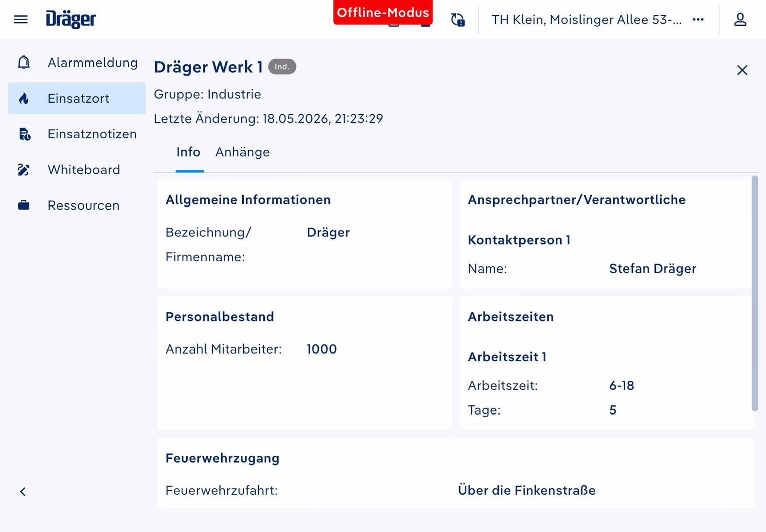This screenshot has width=766, height=532.
Task: Switch to the Anhänge tab
Action: point(243,152)
